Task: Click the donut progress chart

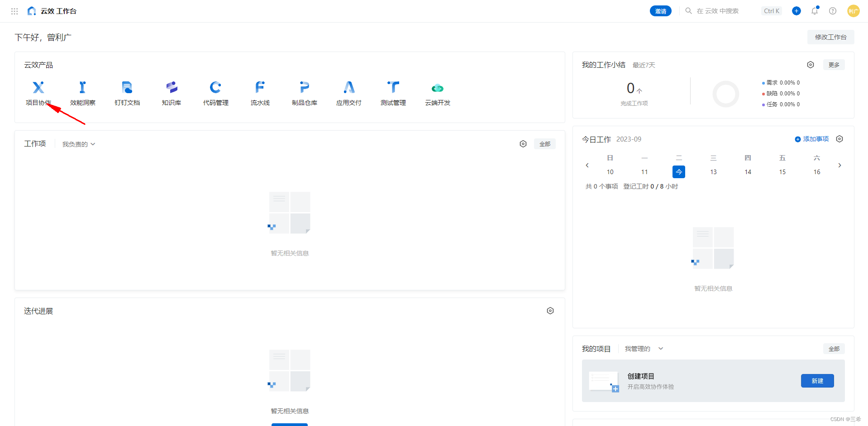Action: tap(725, 94)
